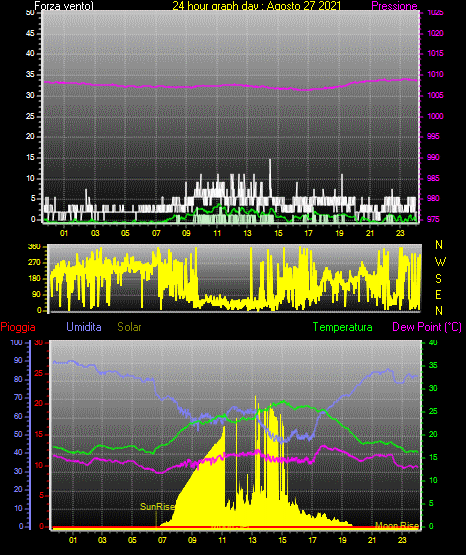
Task: Click the 25 value on wind speed axis
Action: click(x=30, y=116)
